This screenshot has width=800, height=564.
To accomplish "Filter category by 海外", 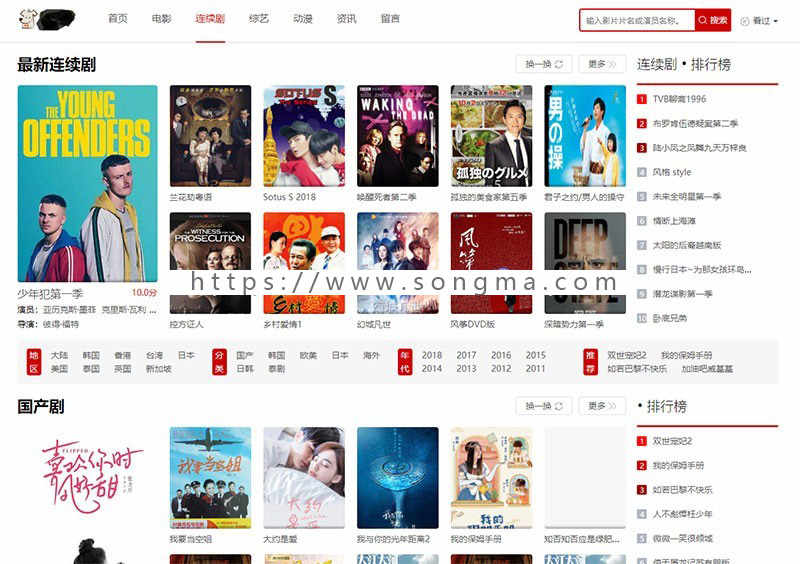I will coord(371,355).
